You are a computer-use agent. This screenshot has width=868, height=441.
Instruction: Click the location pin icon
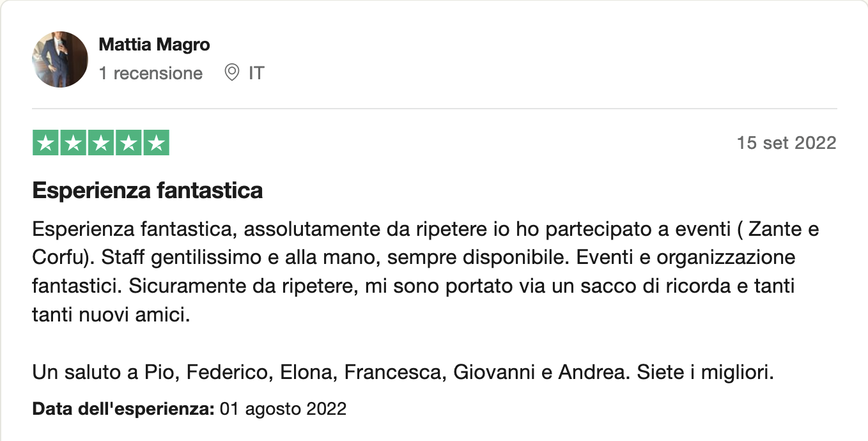point(232,73)
